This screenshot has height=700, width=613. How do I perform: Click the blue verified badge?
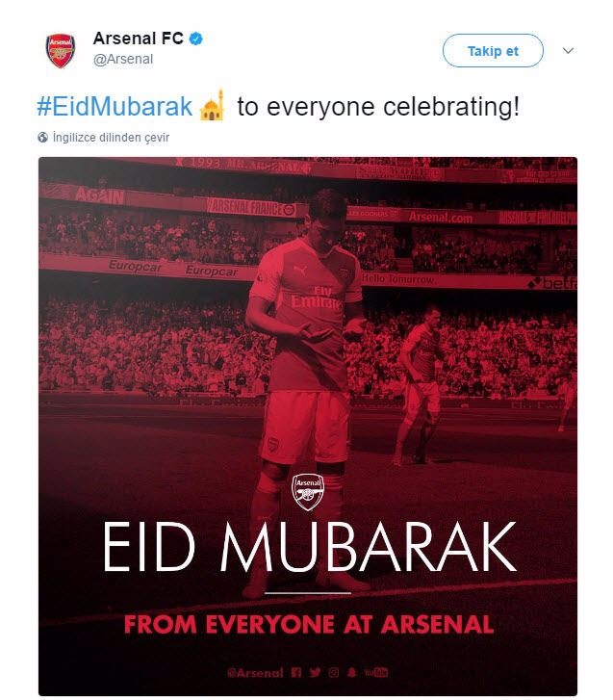coord(196,39)
